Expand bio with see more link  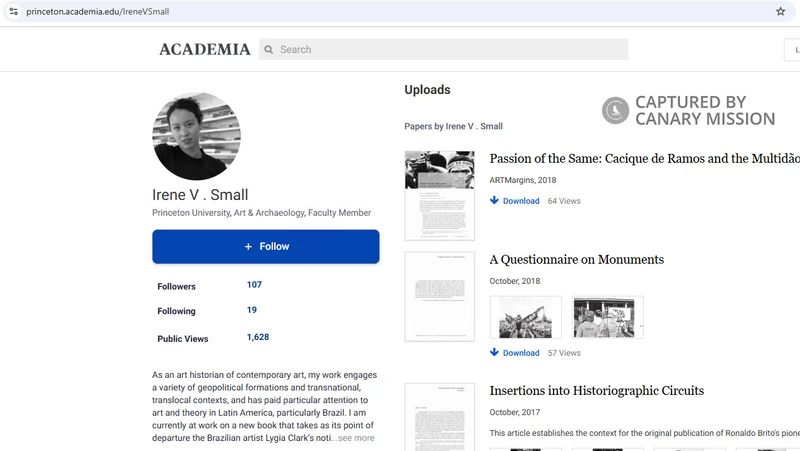[x=356, y=438]
